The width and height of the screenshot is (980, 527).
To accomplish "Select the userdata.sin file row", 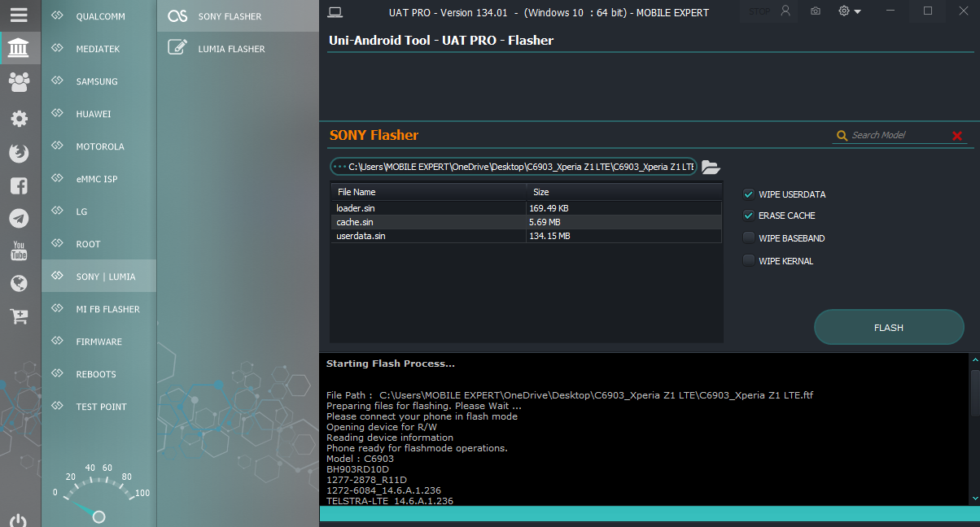I will coord(526,236).
